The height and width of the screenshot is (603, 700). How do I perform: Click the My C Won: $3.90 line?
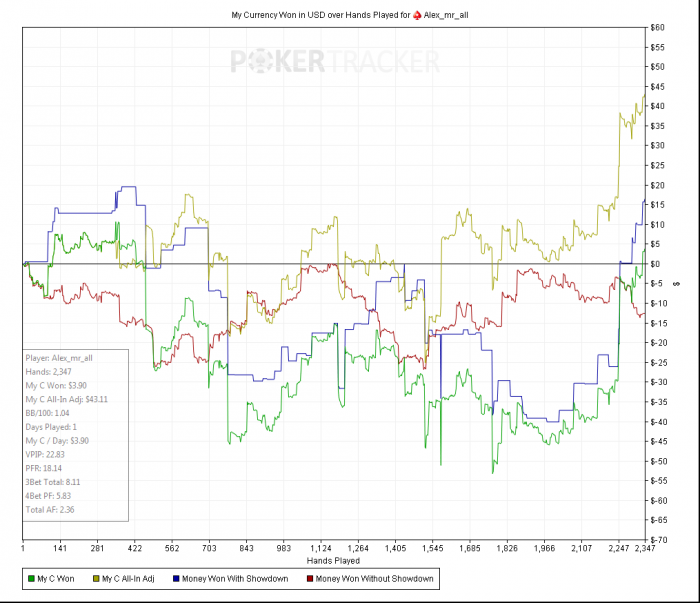pyautogui.click(x=56, y=386)
